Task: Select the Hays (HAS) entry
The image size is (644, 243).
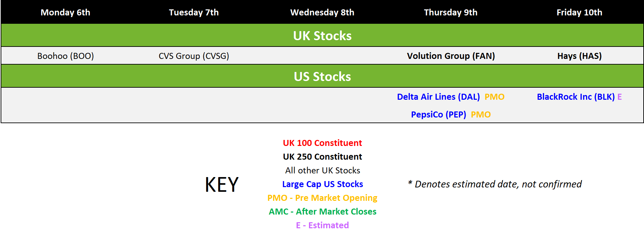Action: click(579, 56)
